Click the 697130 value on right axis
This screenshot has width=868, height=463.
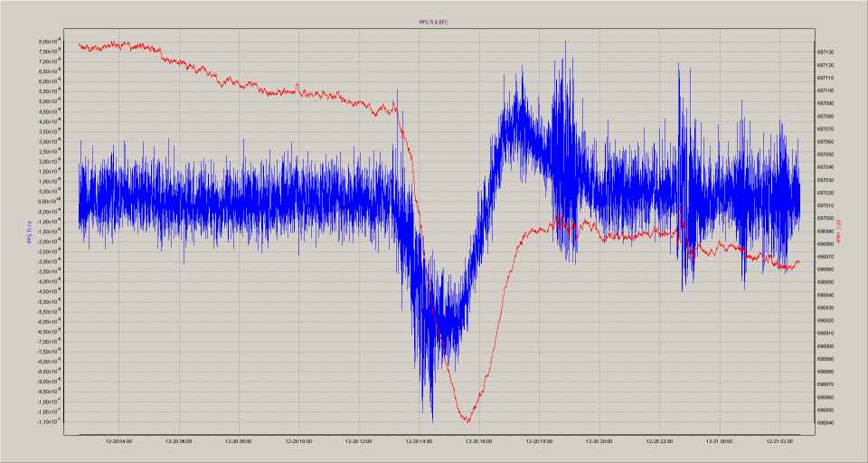point(826,52)
